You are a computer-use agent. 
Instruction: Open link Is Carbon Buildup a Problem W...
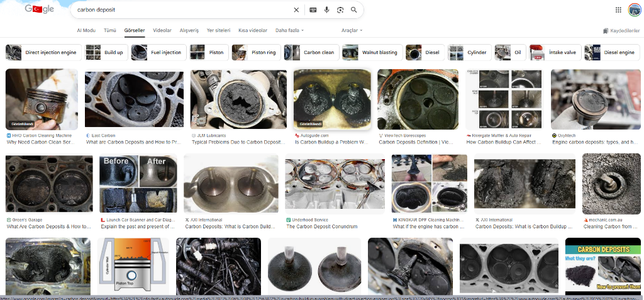[332, 142]
